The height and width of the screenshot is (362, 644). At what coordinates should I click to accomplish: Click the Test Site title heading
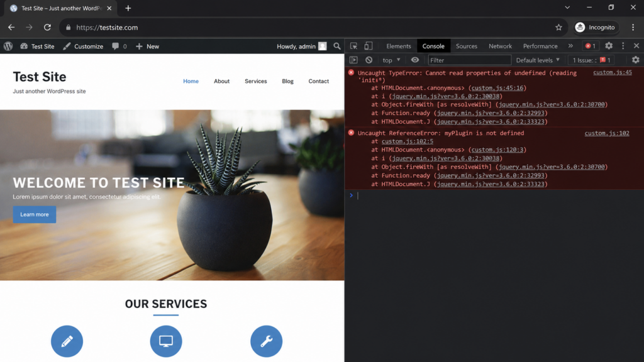[x=40, y=77]
